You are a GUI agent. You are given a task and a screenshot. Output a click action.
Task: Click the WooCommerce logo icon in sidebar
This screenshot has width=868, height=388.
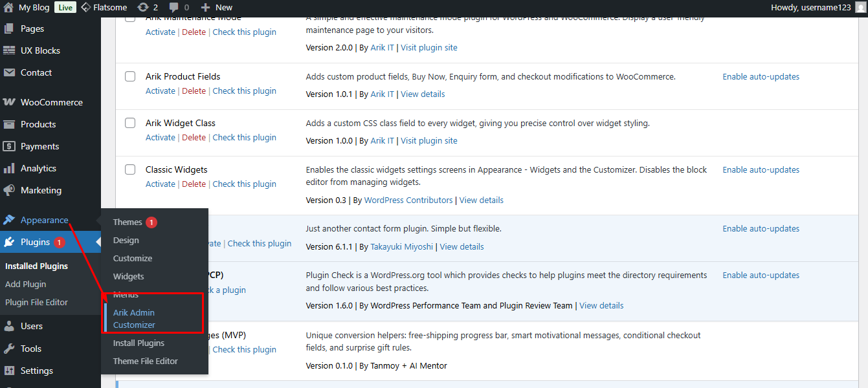click(9, 102)
